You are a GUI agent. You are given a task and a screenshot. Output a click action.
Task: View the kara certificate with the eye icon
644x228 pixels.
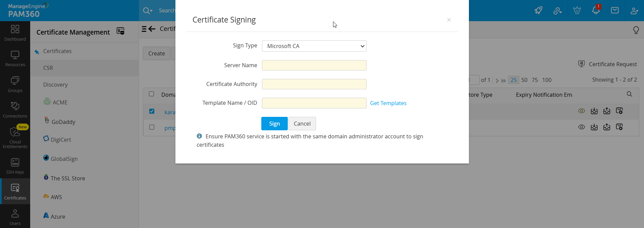coord(582,111)
